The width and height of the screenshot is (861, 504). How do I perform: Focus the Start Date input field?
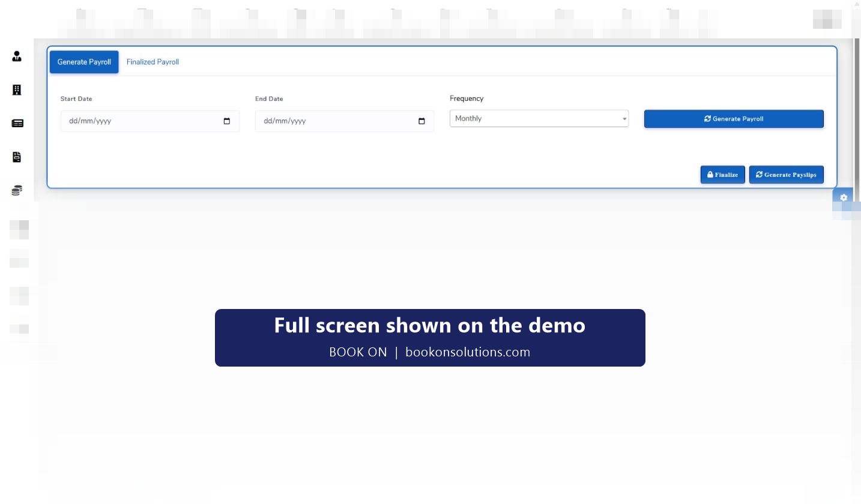(x=150, y=121)
